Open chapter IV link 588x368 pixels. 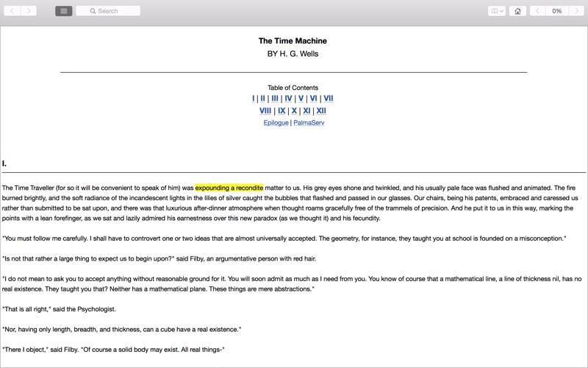pyautogui.click(x=288, y=99)
